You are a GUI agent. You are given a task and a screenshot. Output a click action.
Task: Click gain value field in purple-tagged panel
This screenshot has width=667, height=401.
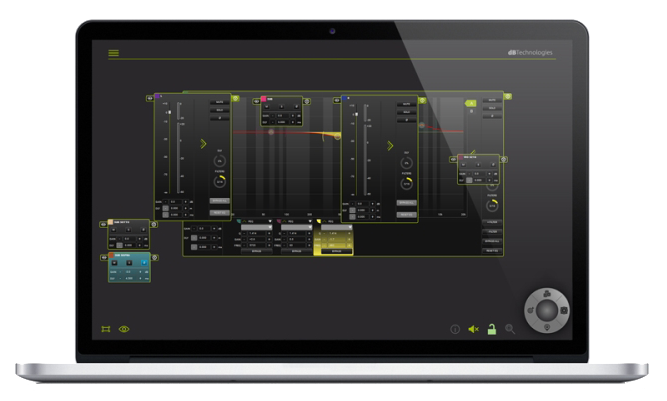click(x=176, y=202)
